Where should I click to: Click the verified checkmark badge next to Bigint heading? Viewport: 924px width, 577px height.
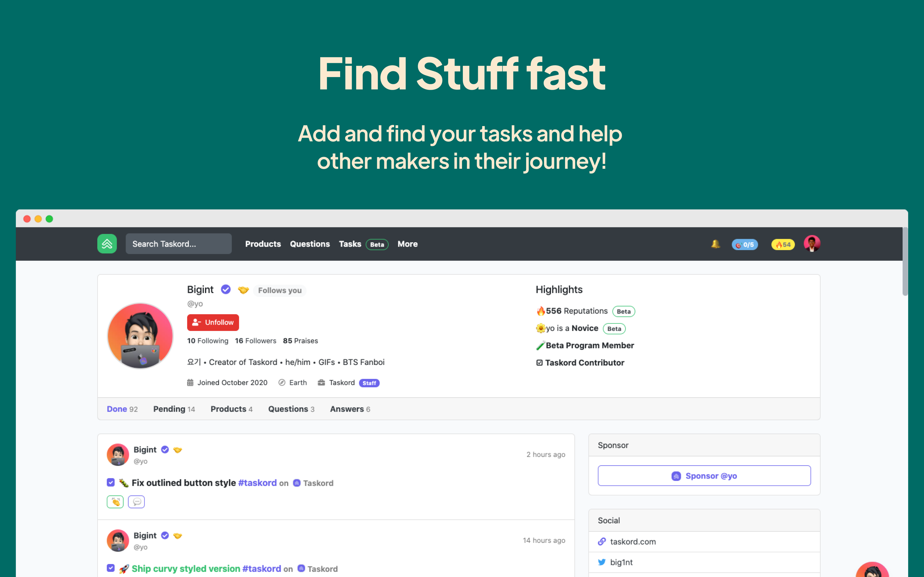226,290
